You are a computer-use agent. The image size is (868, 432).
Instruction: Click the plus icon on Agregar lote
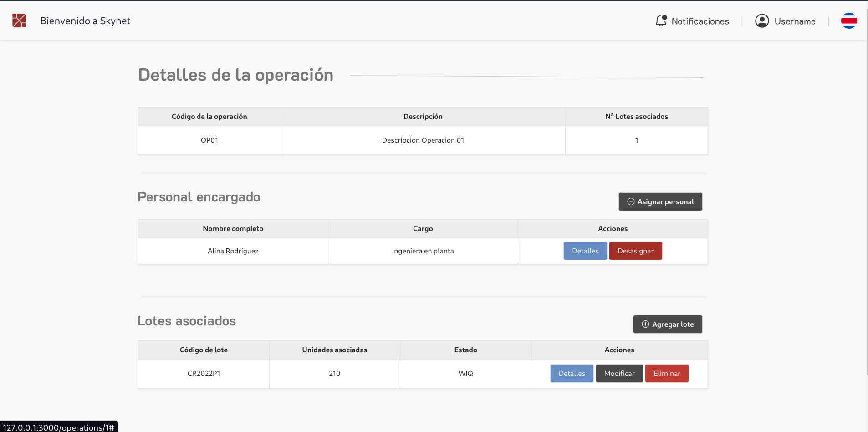pyautogui.click(x=645, y=324)
